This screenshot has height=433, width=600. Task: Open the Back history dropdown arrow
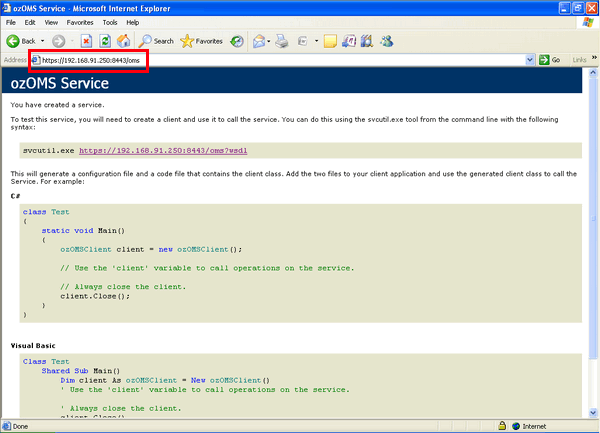42,41
